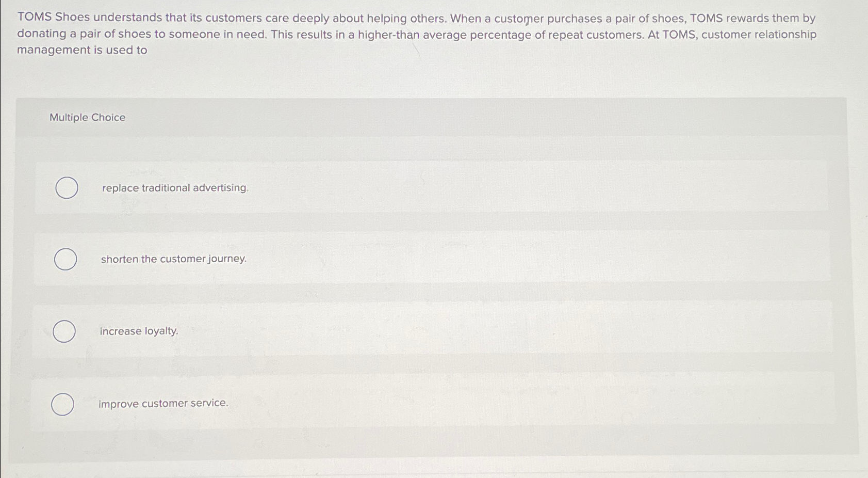Click the answer text "improve customer service."

pos(163,403)
